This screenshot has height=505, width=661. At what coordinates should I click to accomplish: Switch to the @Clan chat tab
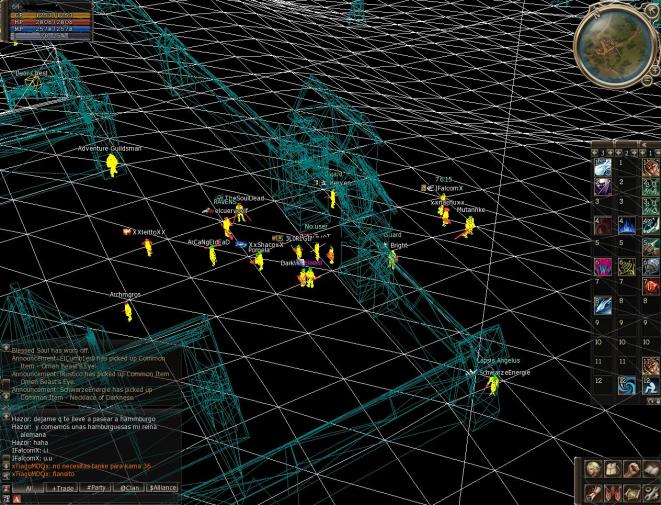click(129, 488)
